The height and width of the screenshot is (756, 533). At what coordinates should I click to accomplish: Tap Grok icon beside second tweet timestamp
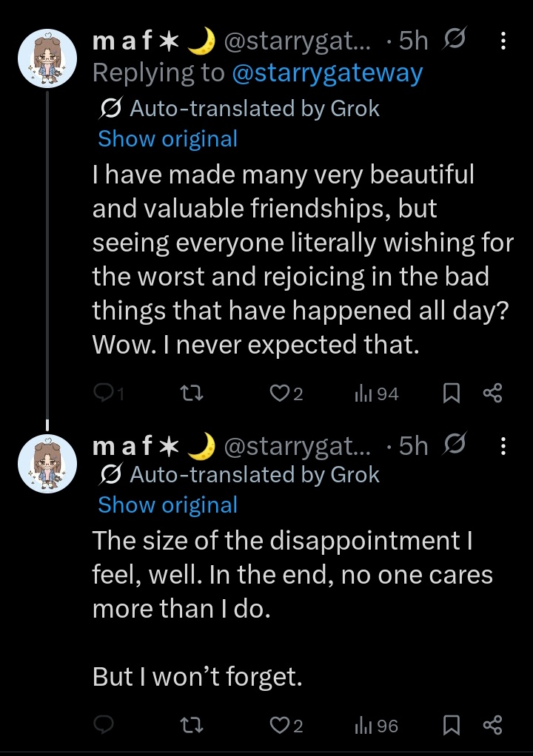pos(454,445)
